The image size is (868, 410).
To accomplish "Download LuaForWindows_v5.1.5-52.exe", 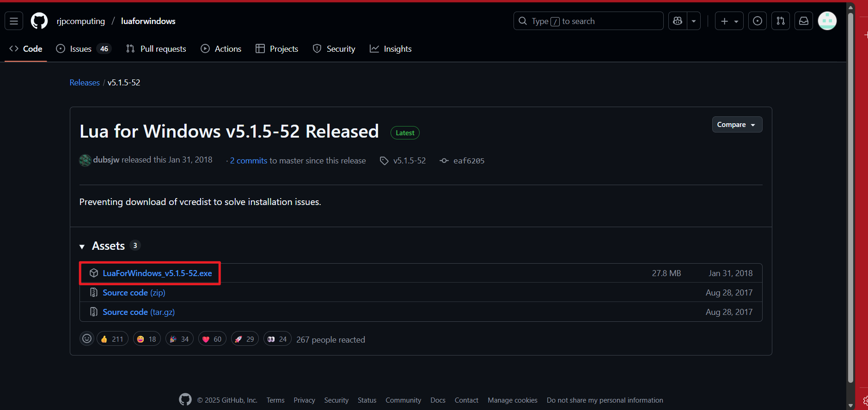I will (157, 273).
